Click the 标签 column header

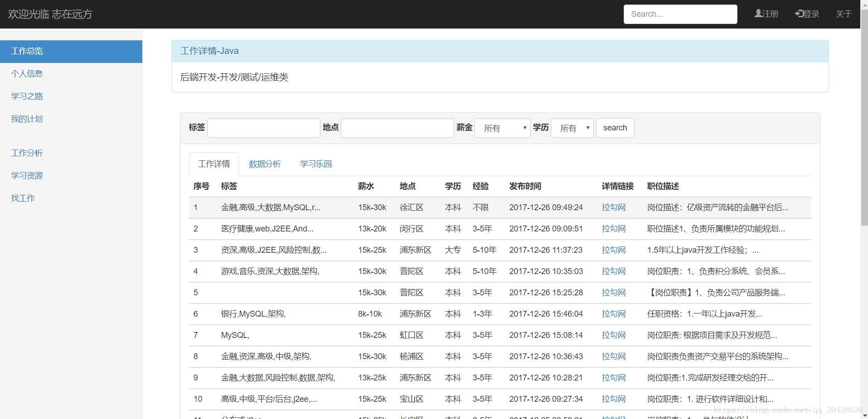pos(229,186)
